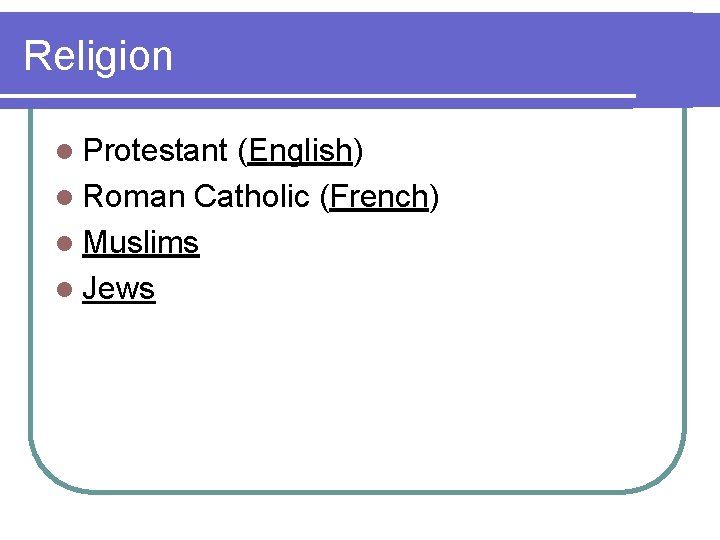This screenshot has height=540, width=720.
Task: Click the white line under the title
Action: tap(330, 96)
